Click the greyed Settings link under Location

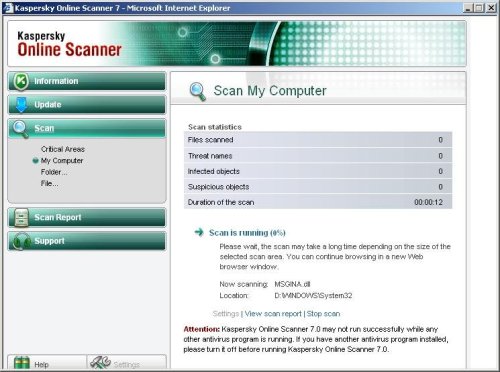click(226, 314)
